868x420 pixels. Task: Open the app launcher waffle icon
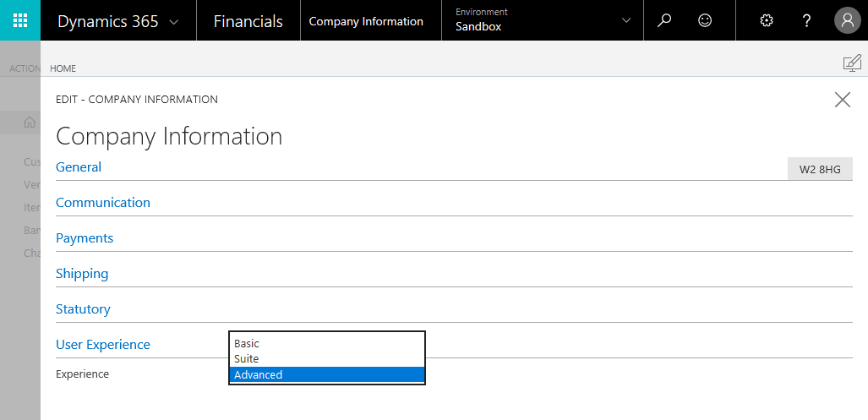pyautogui.click(x=20, y=20)
